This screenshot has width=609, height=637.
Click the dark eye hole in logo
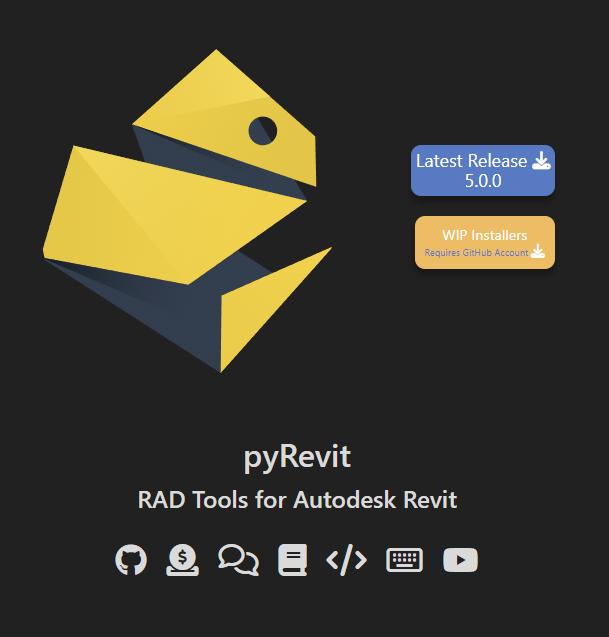(262, 129)
